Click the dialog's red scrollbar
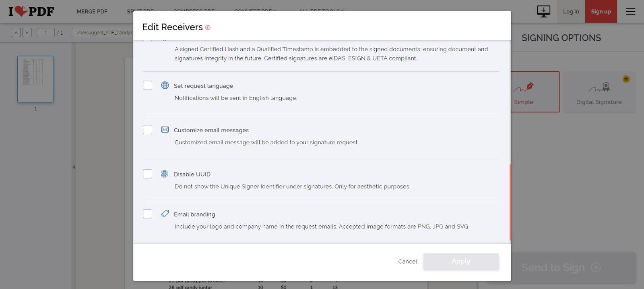 510,202
